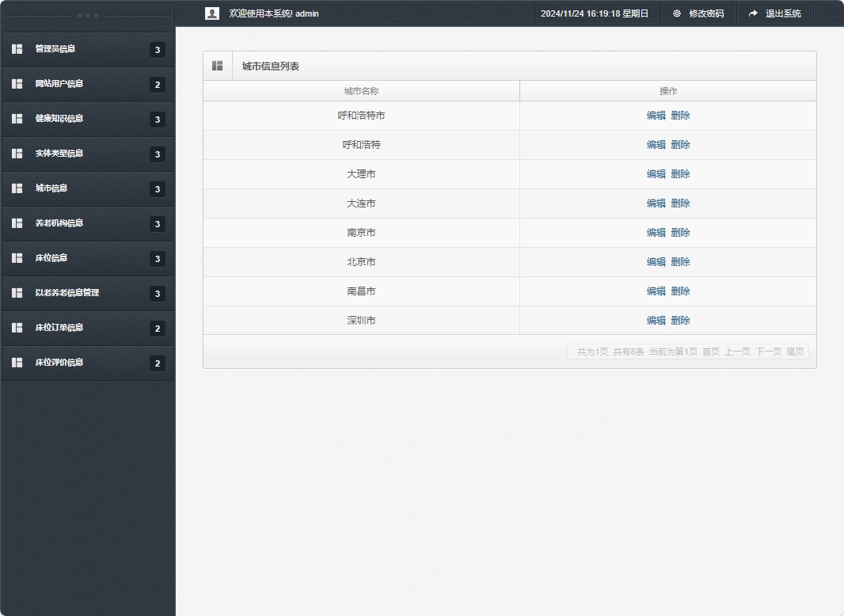Click the icon next to 床位订单信息

(17, 328)
